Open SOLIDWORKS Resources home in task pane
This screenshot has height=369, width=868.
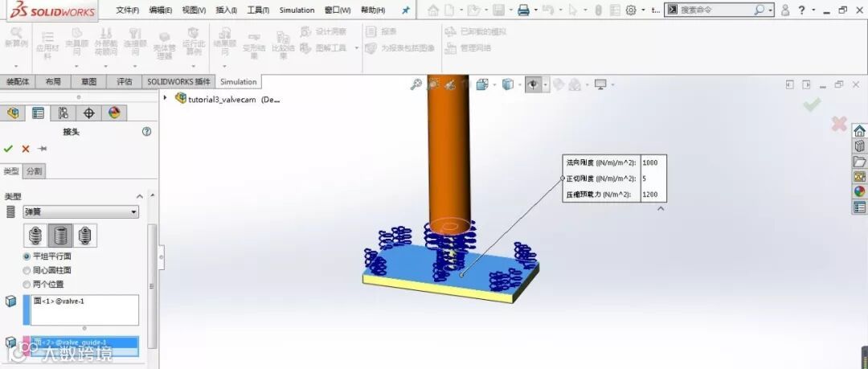click(859, 131)
